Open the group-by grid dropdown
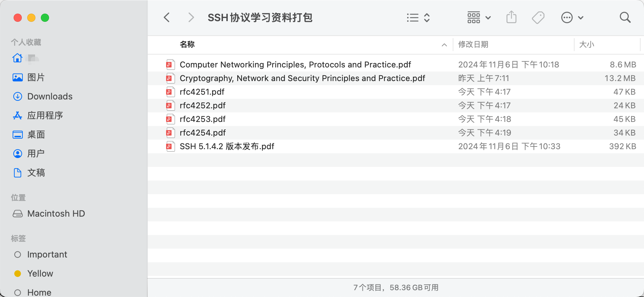The image size is (644, 297). pyautogui.click(x=479, y=17)
